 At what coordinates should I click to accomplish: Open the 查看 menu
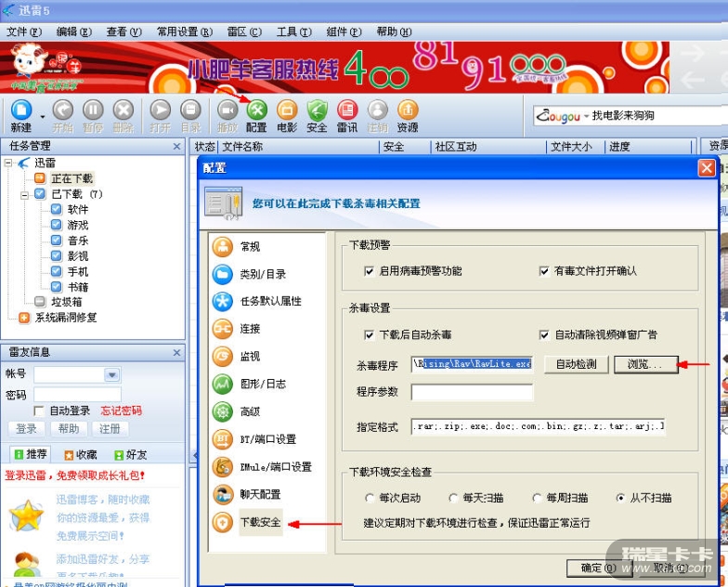pyautogui.click(x=124, y=32)
